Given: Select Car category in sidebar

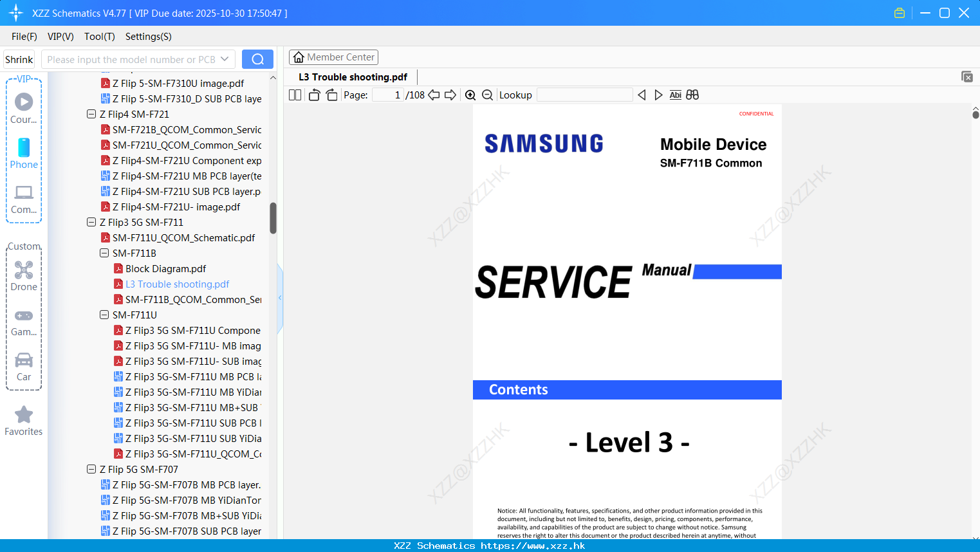Looking at the screenshot, I should (24, 367).
